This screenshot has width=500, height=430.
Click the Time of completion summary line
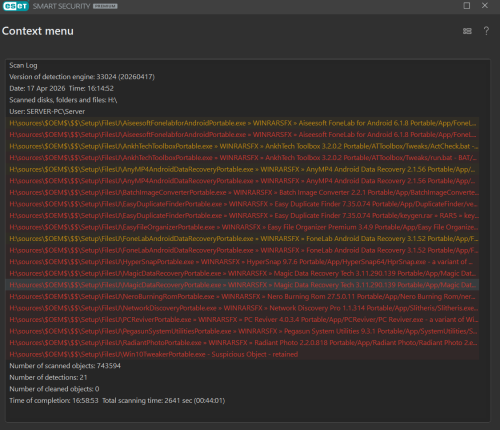(117, 401)
